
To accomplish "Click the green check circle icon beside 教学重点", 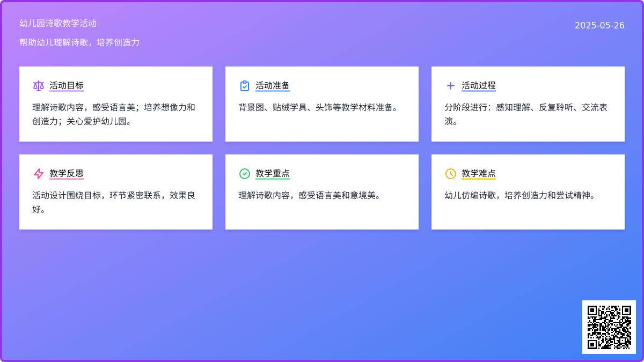I will click(x=244, y=174).
